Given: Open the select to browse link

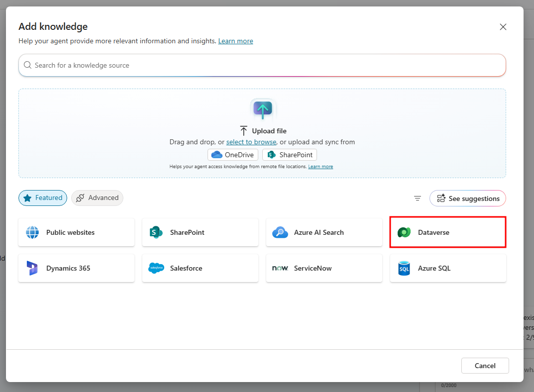Looking at the screenshot, I should point(251,142).
